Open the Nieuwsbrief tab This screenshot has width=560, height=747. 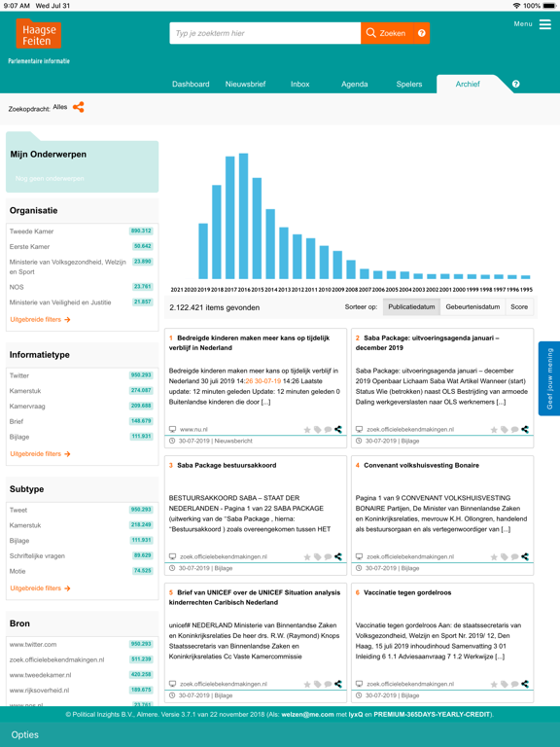coord(245,84)
